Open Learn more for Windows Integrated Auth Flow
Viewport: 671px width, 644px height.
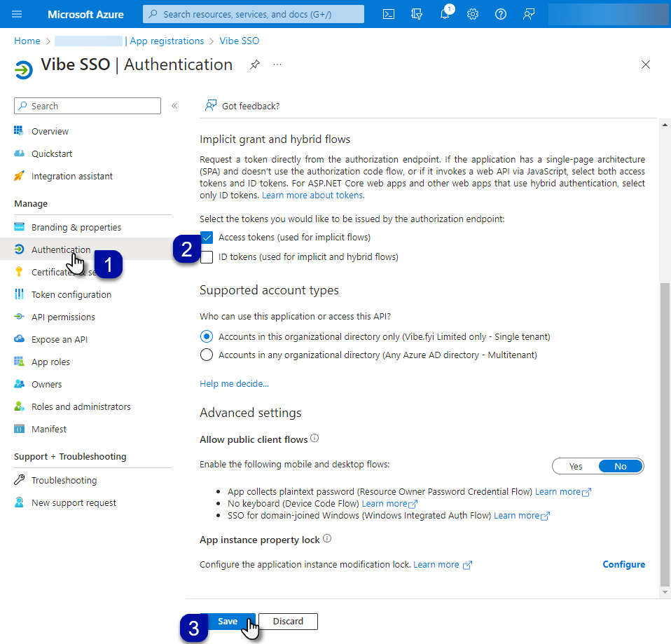tap(522, 516)
